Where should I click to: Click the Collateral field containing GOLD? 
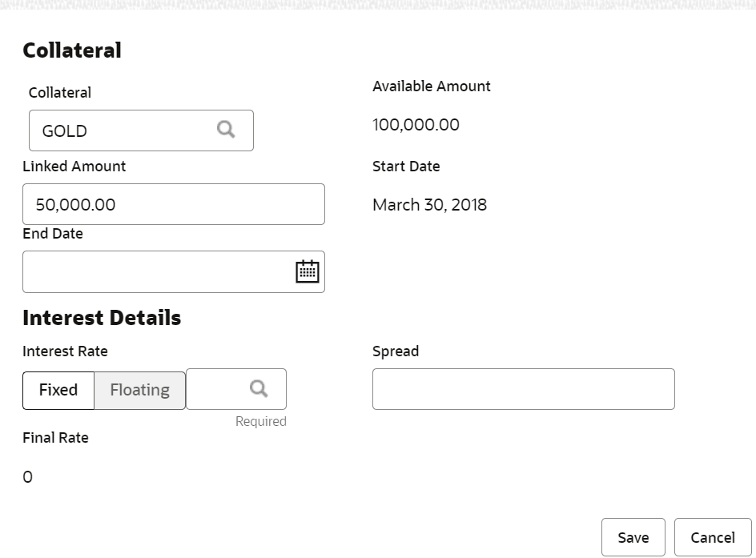tap(120, 130)
